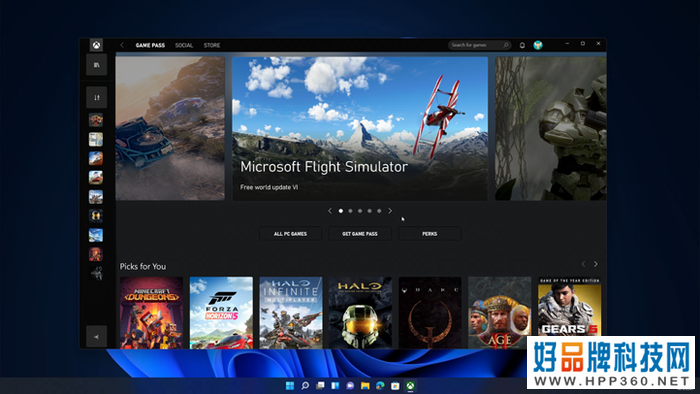
Task: Open the Minecraft Dungeons game tile
Action: pos(151,313)
